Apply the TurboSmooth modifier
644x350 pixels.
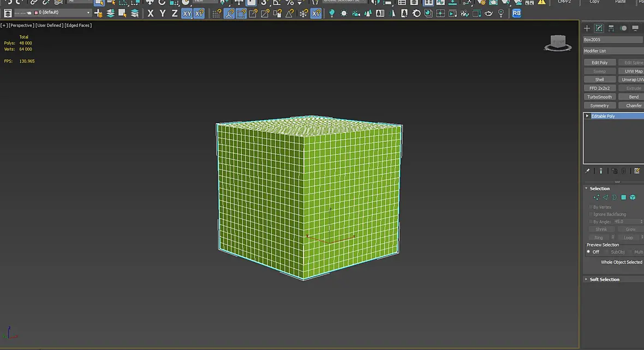600,97
